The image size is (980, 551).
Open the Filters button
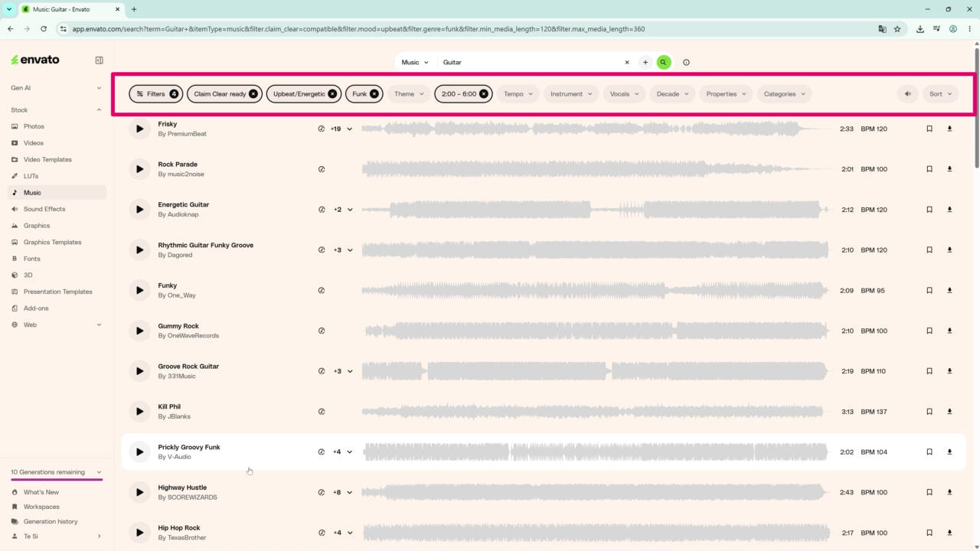[156, 94]
